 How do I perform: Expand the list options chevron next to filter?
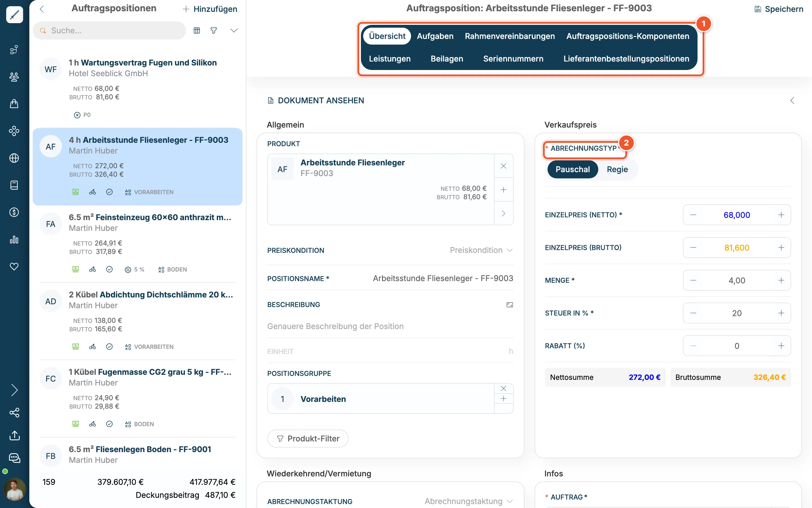tap(234, 30)
